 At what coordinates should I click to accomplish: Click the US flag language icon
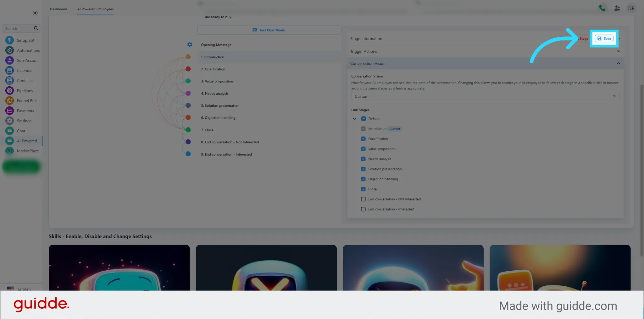10,289
